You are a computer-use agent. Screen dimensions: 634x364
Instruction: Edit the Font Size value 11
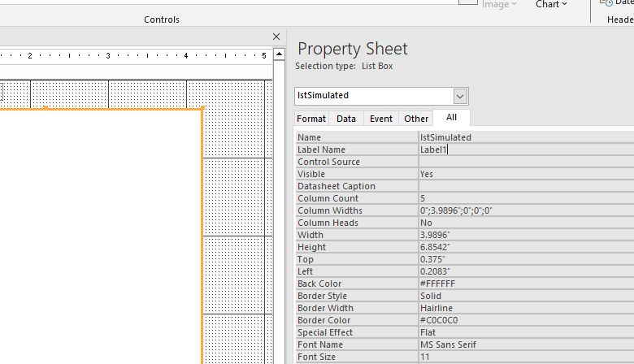coord(526,357)
